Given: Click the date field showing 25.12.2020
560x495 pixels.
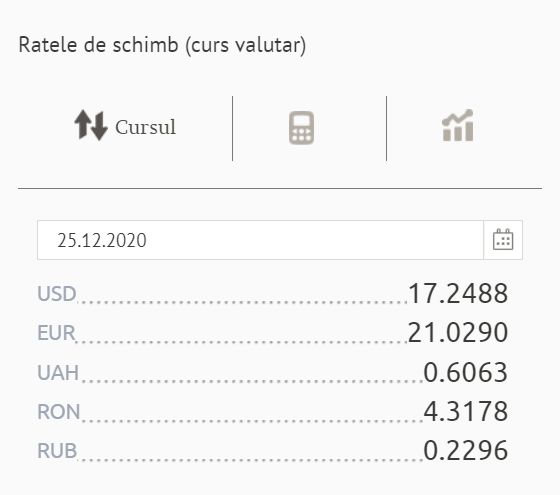Looking at the screenshot, I should tap(260, 240).
